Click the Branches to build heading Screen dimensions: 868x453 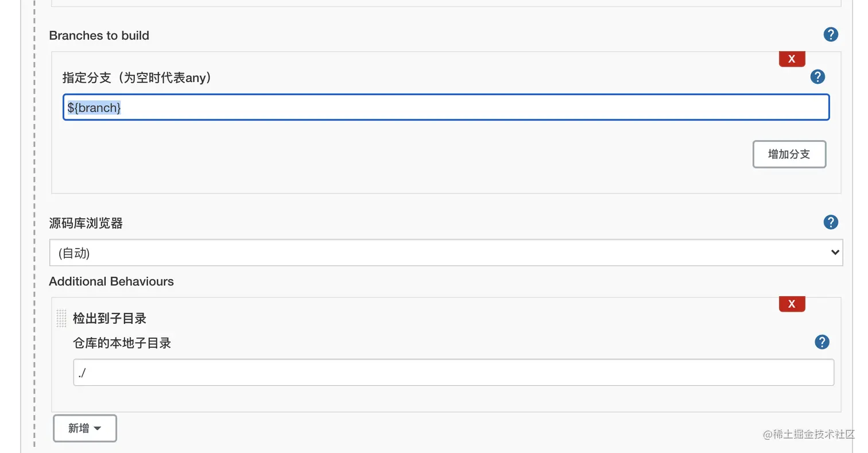tap(99, 36)
